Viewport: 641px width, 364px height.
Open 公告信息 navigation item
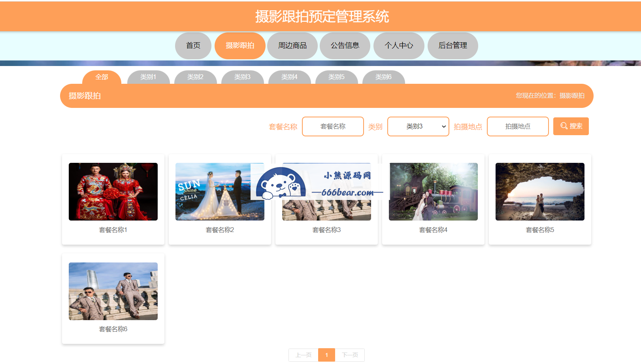(345, 46)
